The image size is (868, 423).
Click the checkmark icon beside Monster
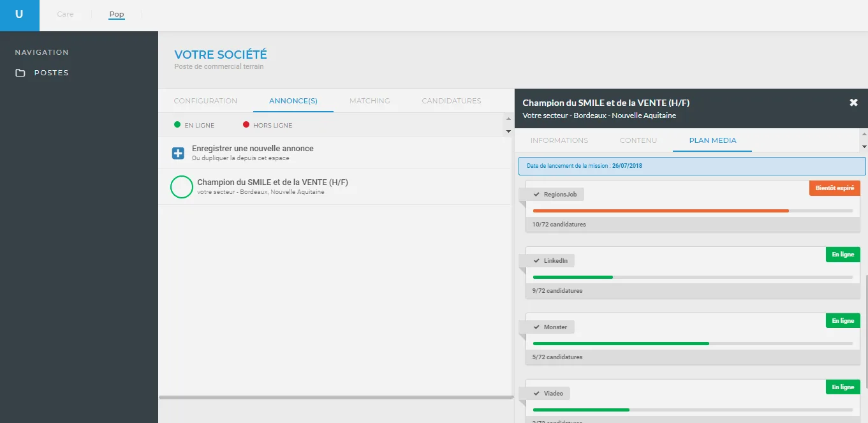coord(537,327)
